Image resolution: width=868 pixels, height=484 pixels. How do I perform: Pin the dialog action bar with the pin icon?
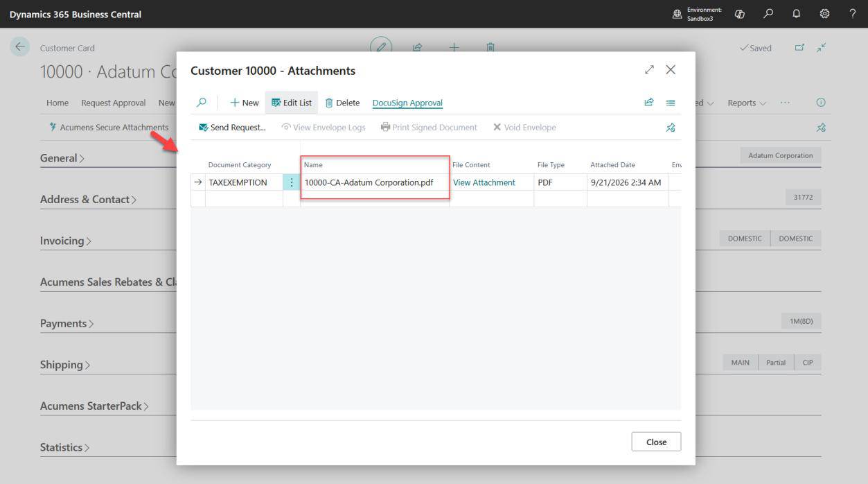671,128
